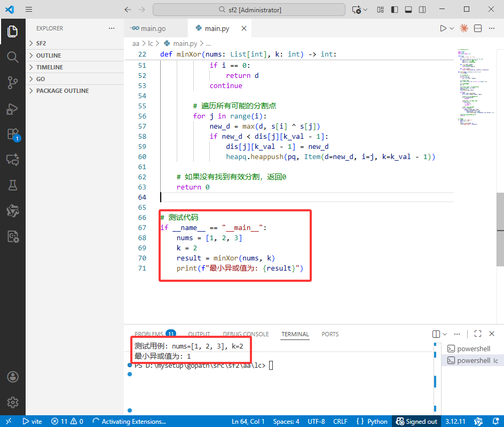The image size is (504, 427).
Task: Switch to the PORTS panel tab
Action: tap(330, 334)
